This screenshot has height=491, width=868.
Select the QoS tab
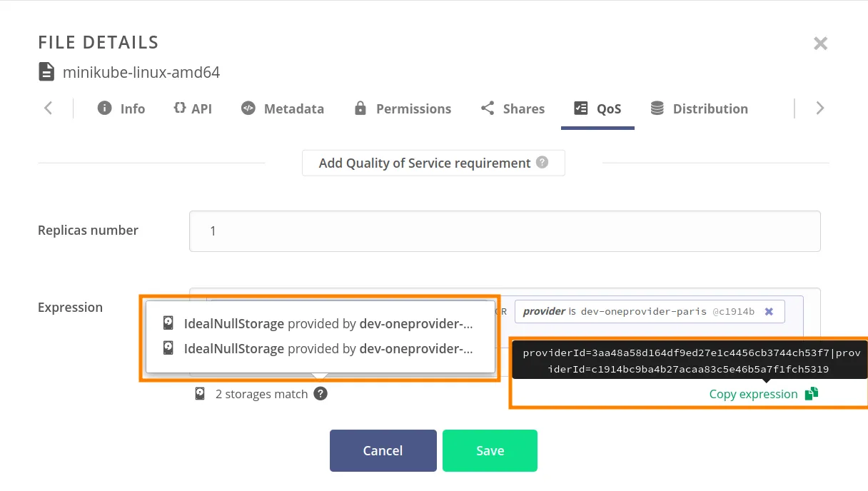point(598,108)
